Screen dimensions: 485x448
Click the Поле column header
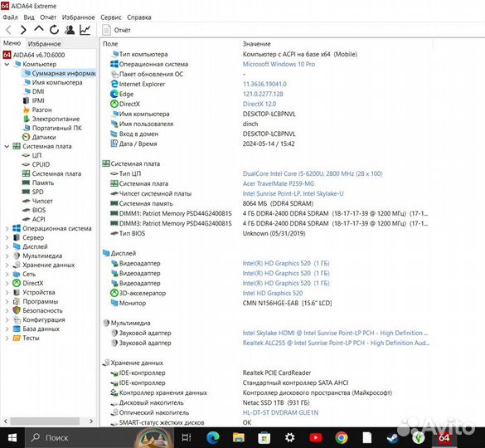click(110, 44)
